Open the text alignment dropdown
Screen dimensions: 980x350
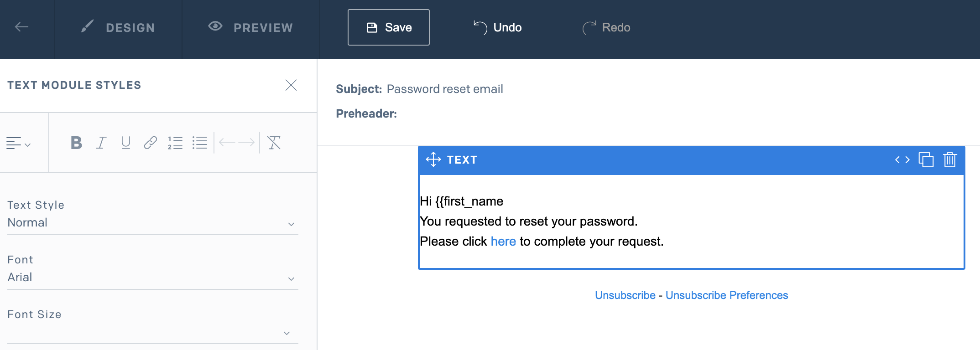click(18, 144)
